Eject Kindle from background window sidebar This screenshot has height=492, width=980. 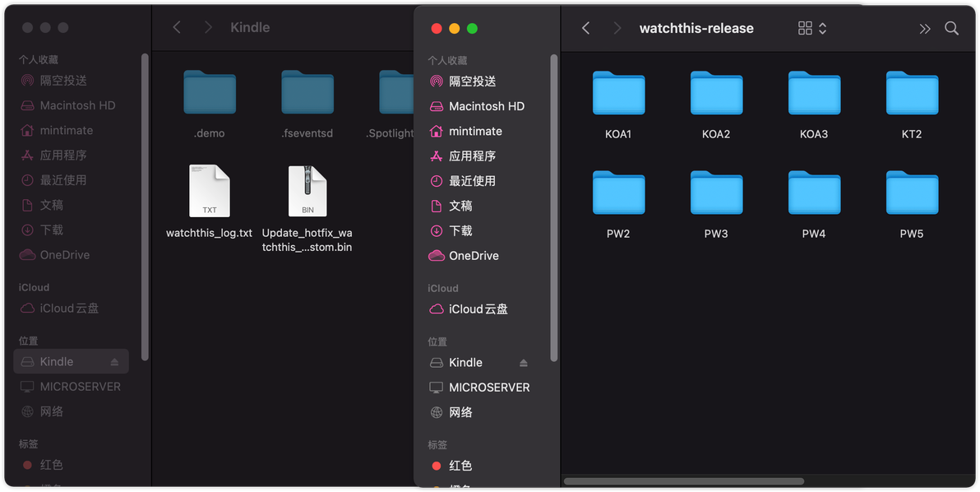[114, 363]
